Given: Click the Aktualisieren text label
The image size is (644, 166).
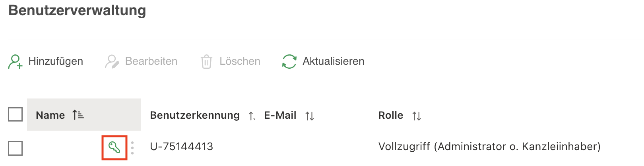Looking at the screenshot, I should click(333, 61).
